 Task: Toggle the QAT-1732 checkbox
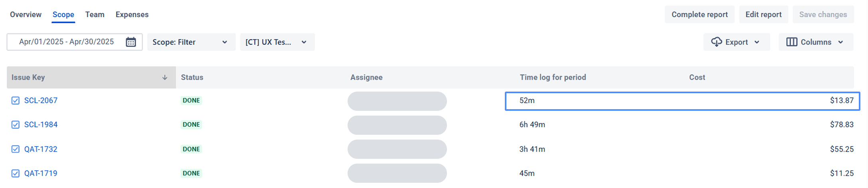[x=16, y=149]
